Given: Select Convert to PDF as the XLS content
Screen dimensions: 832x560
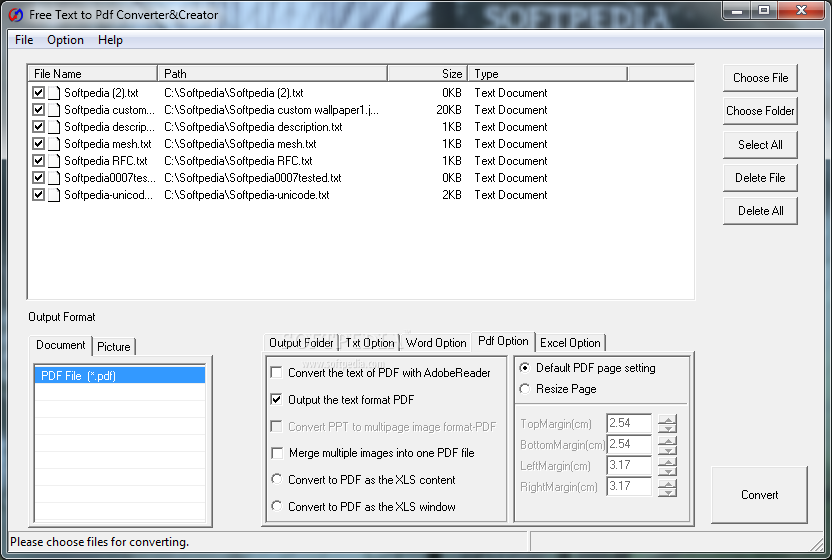Looking at the screenshot, I should pyautogui.click(x=276, y=479).
